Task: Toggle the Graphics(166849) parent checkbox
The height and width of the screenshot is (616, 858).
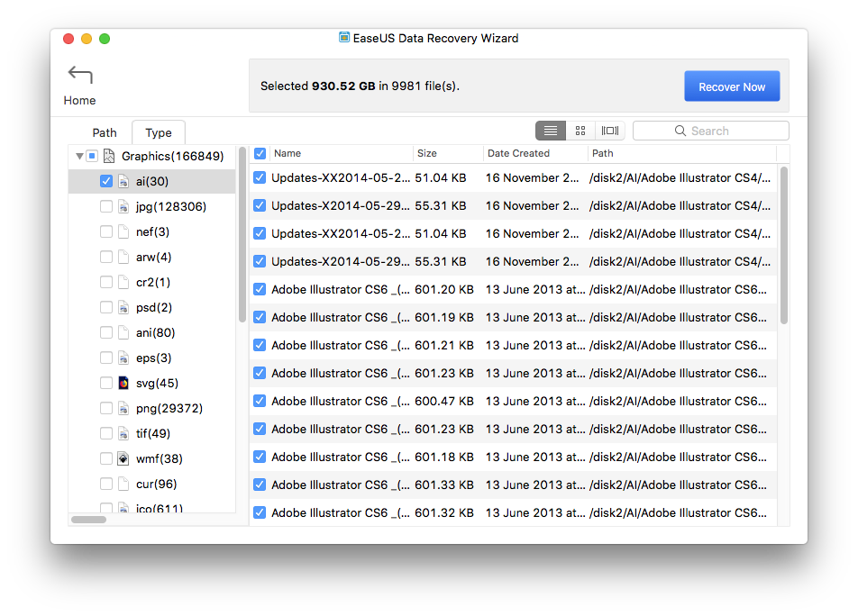Action: 92,157
